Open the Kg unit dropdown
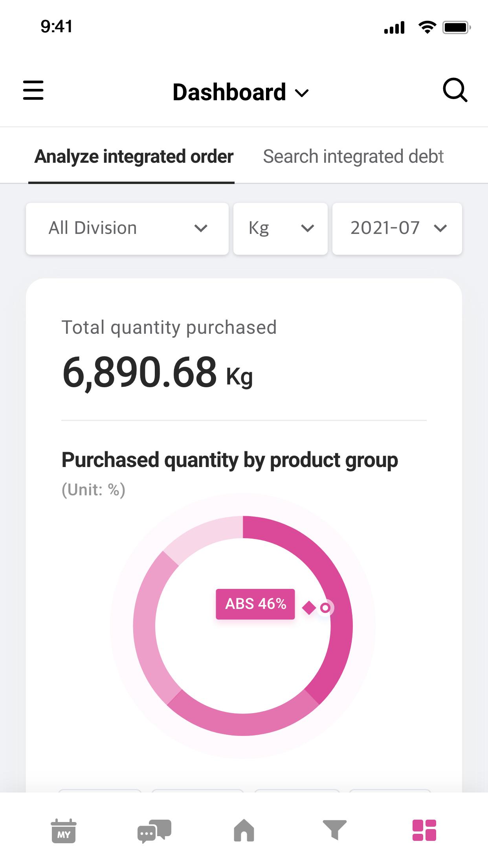 (x=281, y=228)
